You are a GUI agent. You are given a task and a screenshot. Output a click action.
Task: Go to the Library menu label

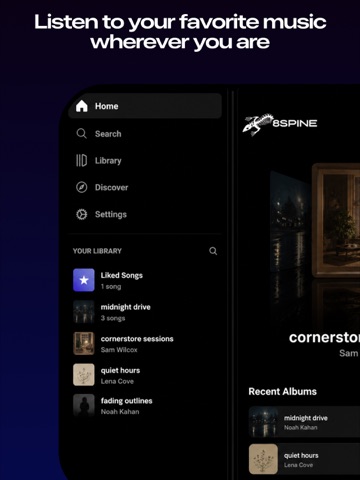[108, 161]
